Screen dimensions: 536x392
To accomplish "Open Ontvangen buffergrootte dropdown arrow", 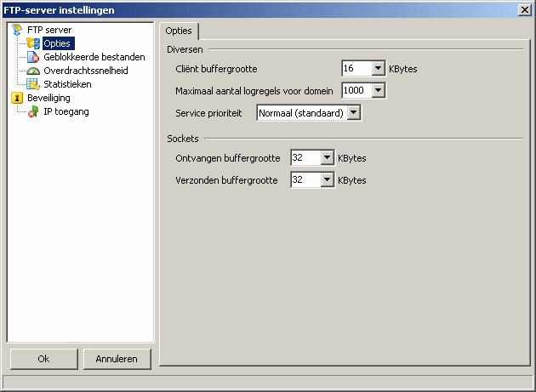I will (x=328, y=157).
